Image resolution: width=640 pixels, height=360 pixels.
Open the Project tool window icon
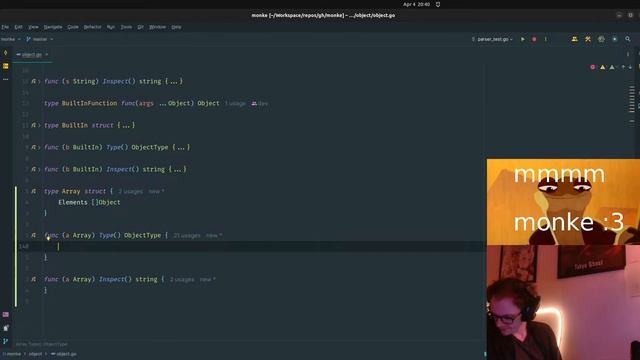(x=5, y=66)
